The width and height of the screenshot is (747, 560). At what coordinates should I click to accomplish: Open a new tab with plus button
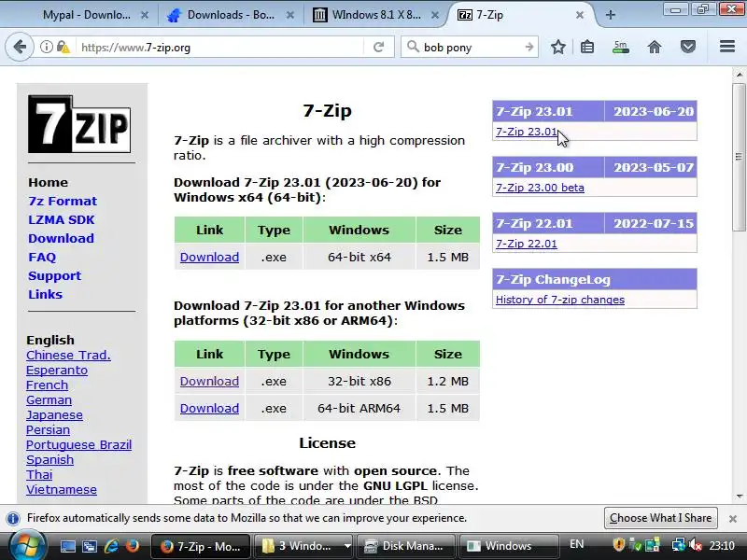point(611,15)
